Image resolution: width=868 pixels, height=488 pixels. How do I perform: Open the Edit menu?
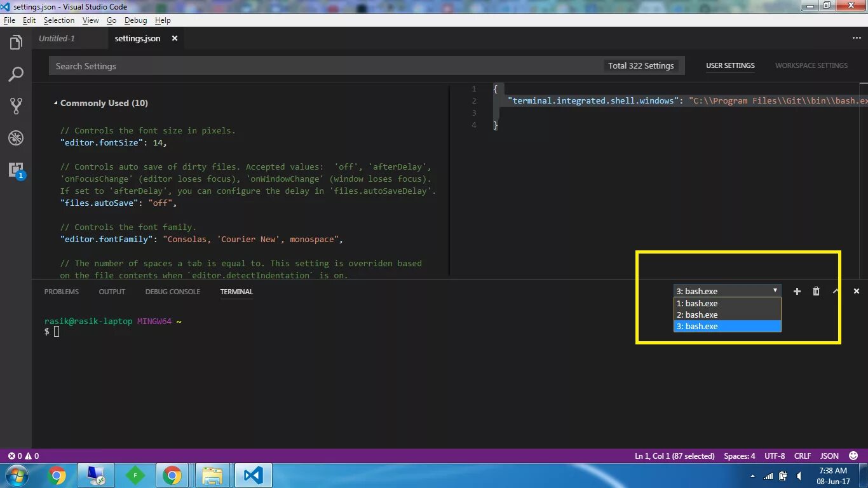tap(29, 20)
